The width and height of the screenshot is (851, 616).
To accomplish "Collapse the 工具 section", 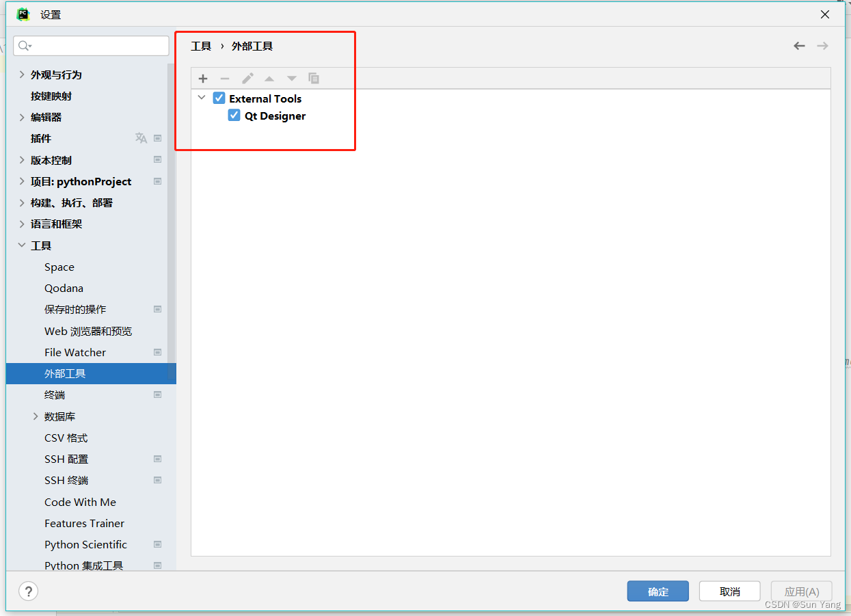I will (22, 245).
